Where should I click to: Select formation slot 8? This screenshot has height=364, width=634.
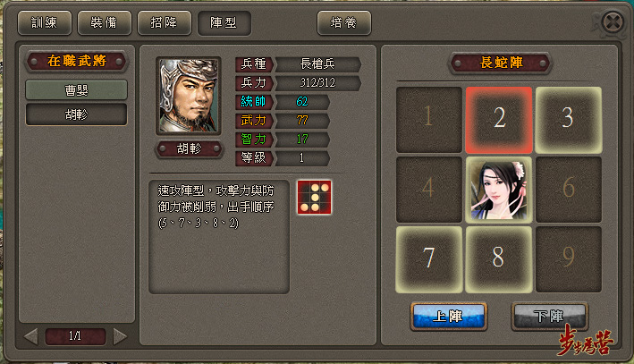tap(499, 259)
